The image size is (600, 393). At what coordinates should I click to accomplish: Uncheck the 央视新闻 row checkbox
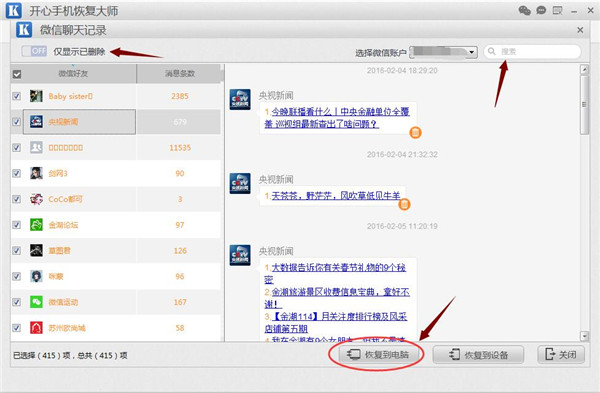coord(16,122)
